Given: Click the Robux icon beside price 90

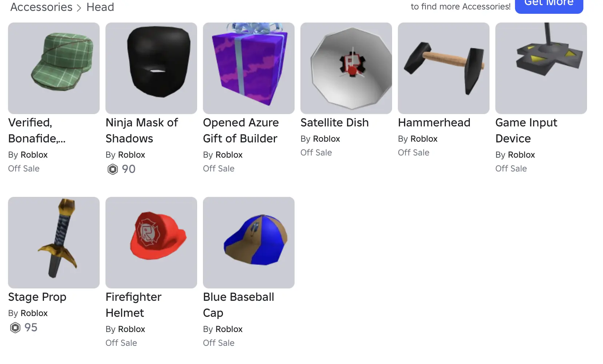Looking at the screenshot, I should tap(113, 169).
